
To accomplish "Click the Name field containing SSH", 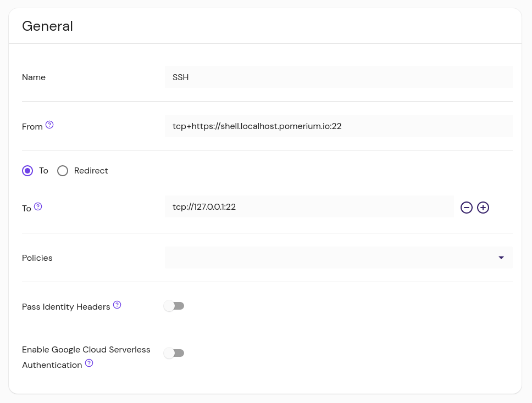I will 338,77.
